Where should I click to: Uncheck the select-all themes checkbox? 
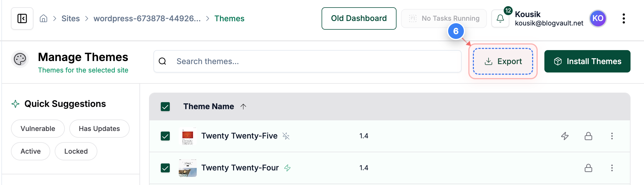tap(165, 107)
